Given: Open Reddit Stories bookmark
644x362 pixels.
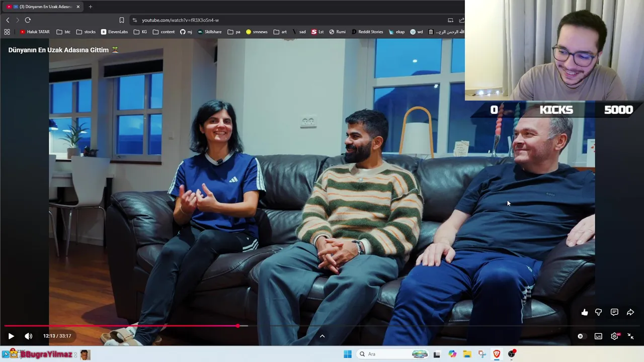Looking at the screenshot, I should click(367, 32).
